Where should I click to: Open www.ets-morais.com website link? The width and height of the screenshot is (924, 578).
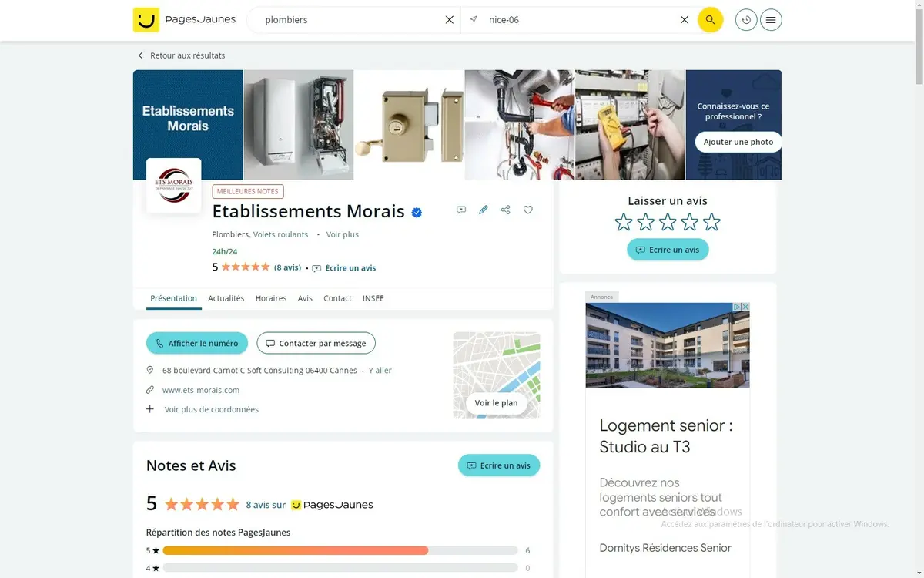click(x=201, y=390)
